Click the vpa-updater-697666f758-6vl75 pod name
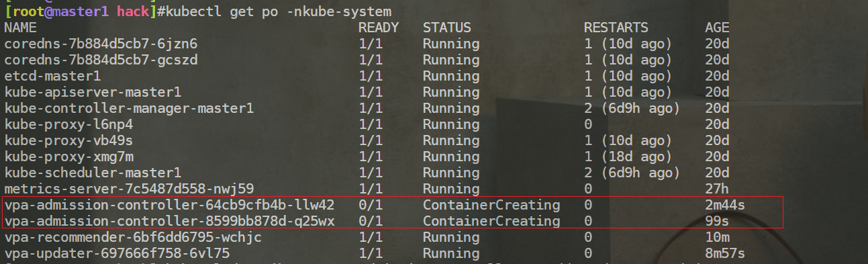Viewport: 868px width, 264px height. coord(117,253)
